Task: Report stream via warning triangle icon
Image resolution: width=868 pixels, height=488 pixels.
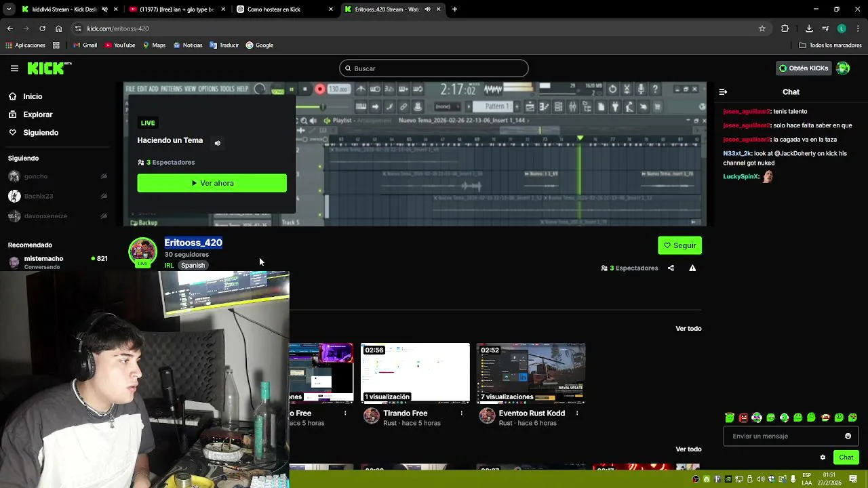Action: coord(692,268)
